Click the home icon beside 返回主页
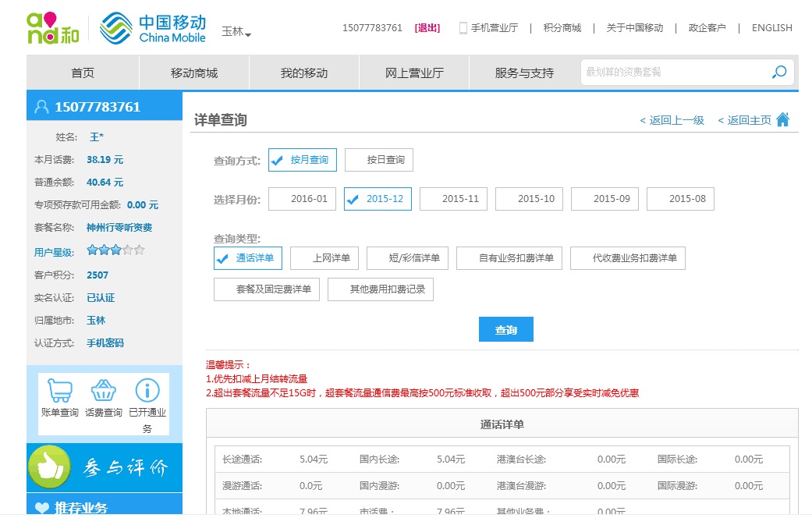The image size is (812, 518). (x=783, y=119)
